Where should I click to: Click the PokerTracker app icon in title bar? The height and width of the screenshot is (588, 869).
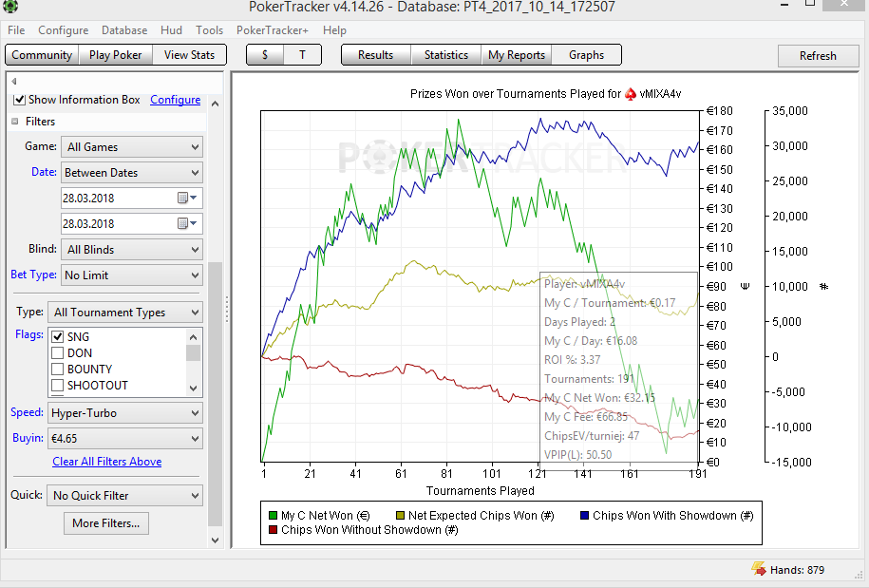(10, 6)
